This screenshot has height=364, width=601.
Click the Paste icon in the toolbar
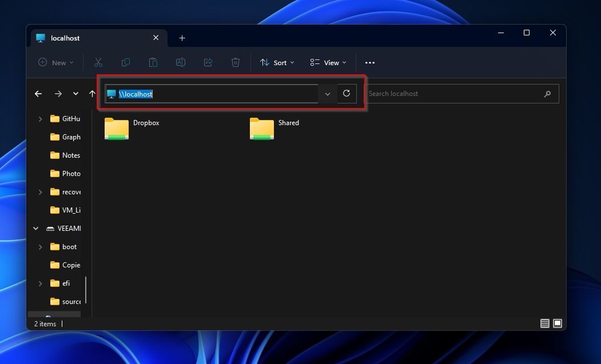point(153,62)
